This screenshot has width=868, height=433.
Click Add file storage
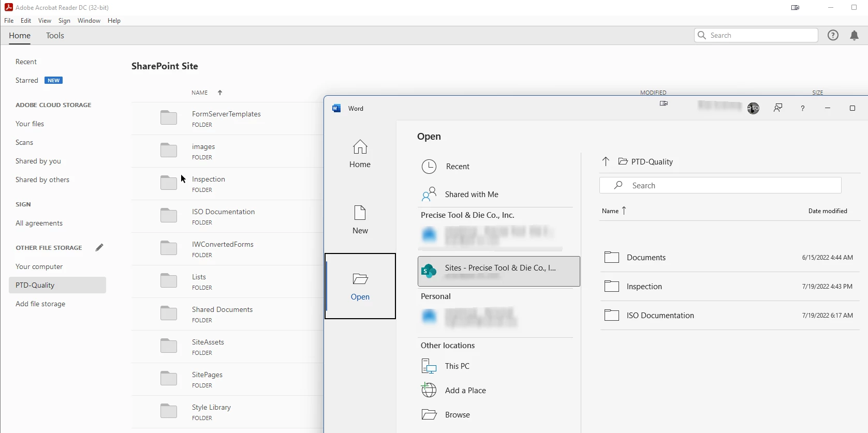40,304
